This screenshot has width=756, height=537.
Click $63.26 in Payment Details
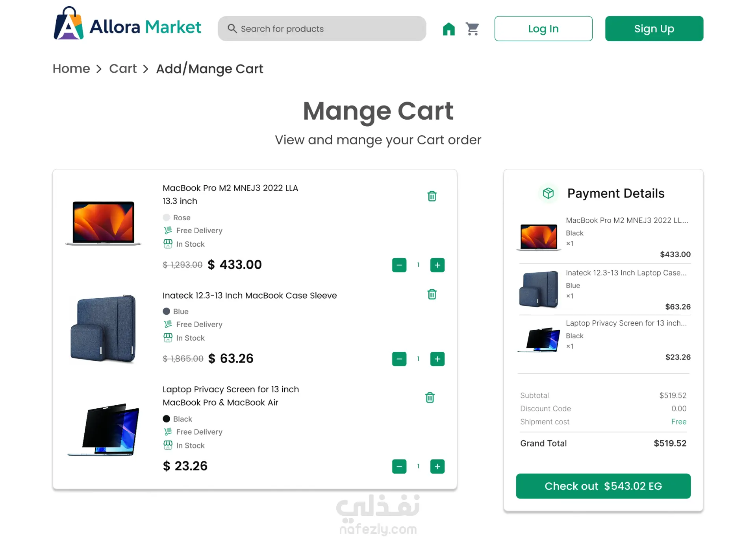(678, 306)
